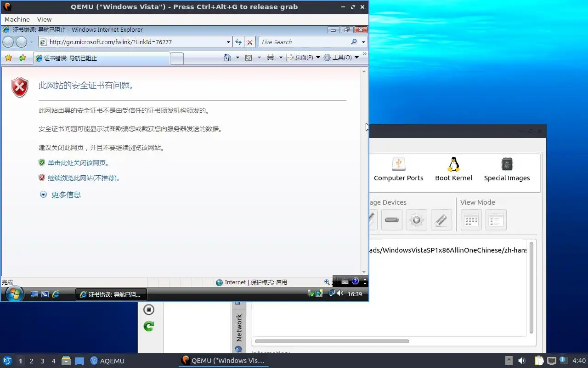Click the red shield certificate warning icon
The width and height of the screenshot is (588, 368).
(x=20, y=87)
